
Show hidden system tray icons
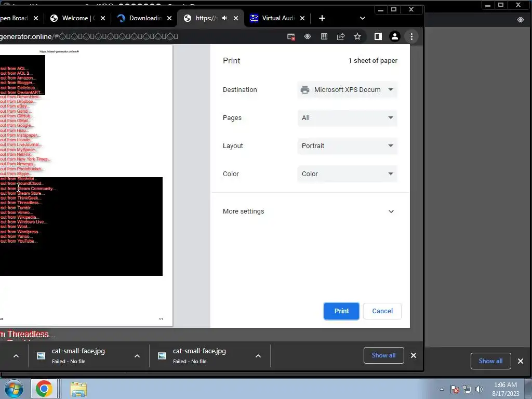(x=442, y=389)
